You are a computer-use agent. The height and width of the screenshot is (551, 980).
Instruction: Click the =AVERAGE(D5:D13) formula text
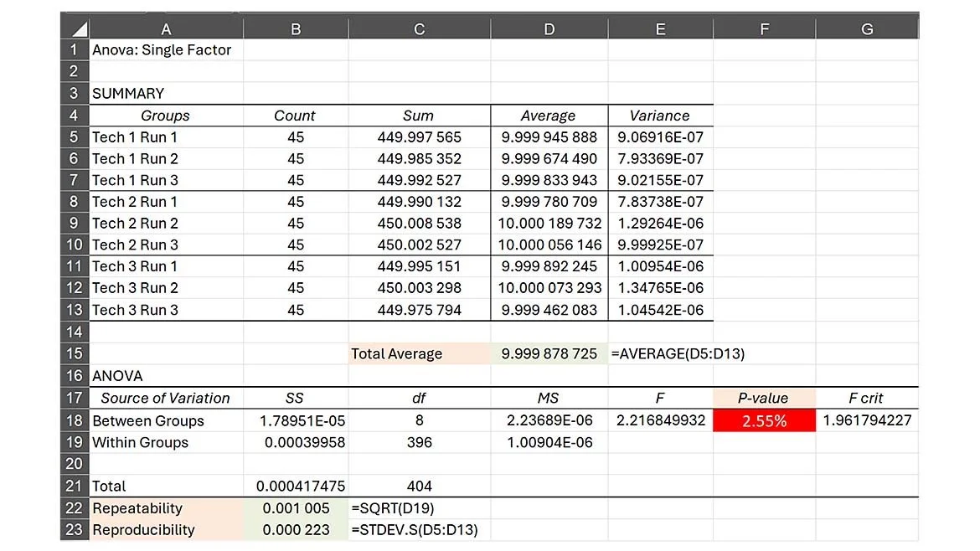[x=678, y=353]
